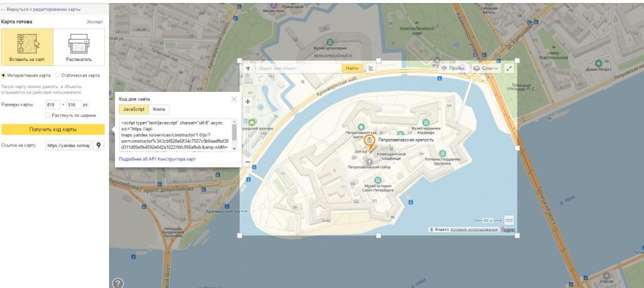Screen dimensions: 644x288
Task: Focus the map width field 819
Action: coord(53,105)
